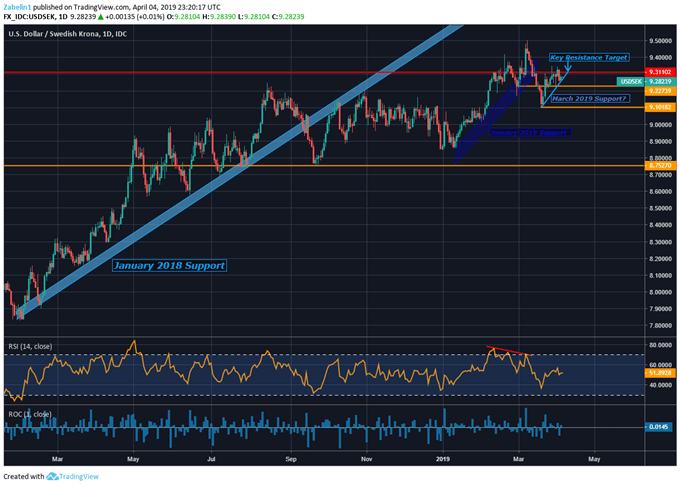Click the U.S. Dollar / Swedish Krona chart title
The width and height of the screenshot is (680, 486).
tap(68, 34)
